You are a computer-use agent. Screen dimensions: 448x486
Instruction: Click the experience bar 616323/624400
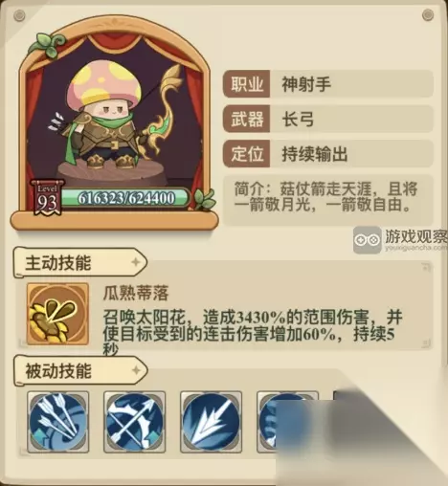pyautogui.click(x=125, y=198)
